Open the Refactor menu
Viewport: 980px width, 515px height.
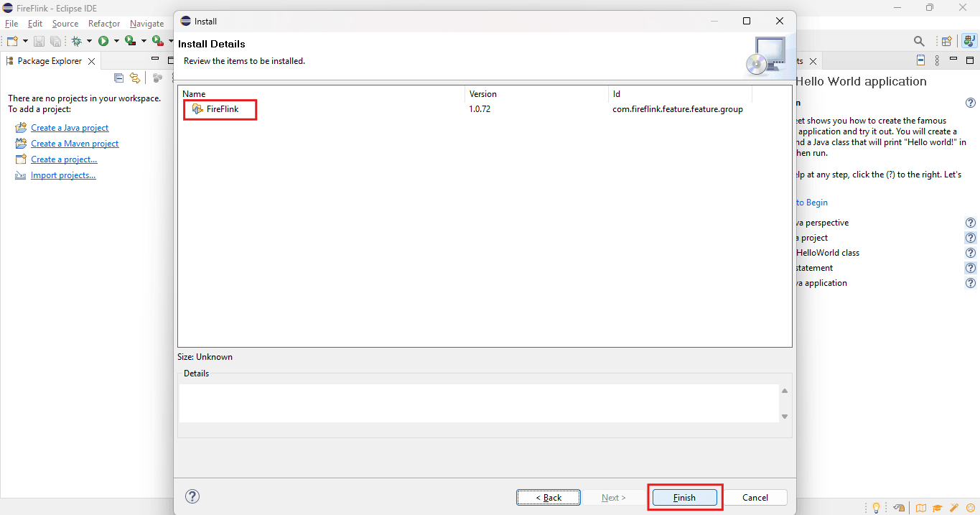tap(104, 24)
